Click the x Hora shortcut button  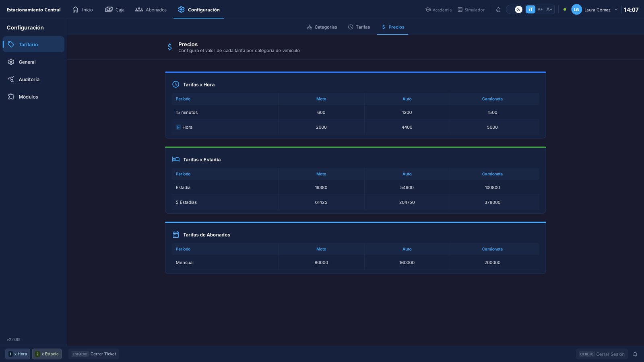click(x=18, y=354)
